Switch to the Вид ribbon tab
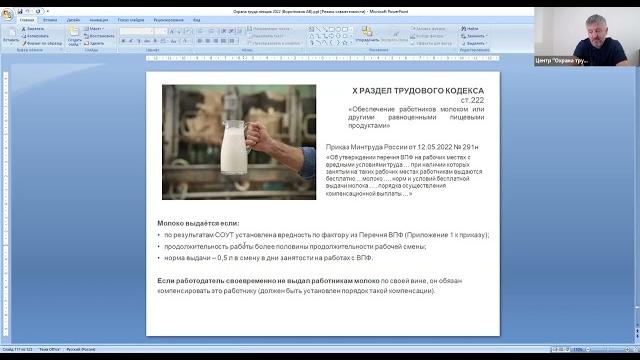Image resolution: width=640 pixels, height=360 pixels. click(197, 20)
